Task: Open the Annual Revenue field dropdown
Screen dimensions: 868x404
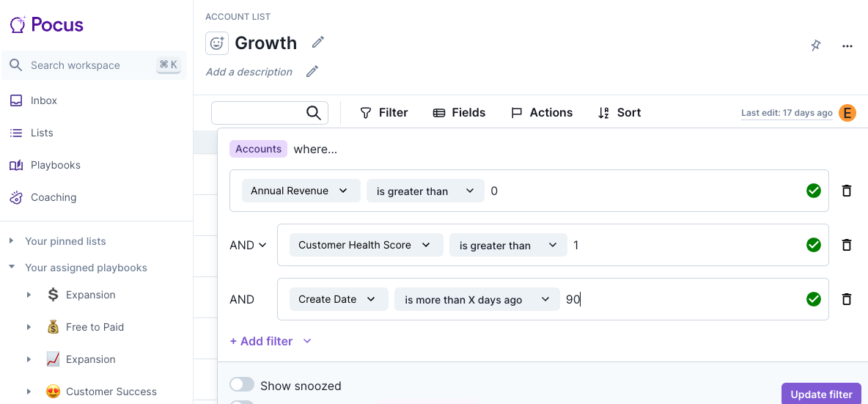Action: click(301, 191)
